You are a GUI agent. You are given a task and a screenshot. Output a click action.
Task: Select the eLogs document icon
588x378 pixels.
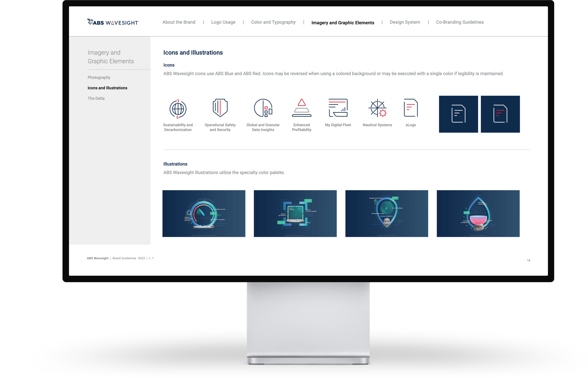410,107
